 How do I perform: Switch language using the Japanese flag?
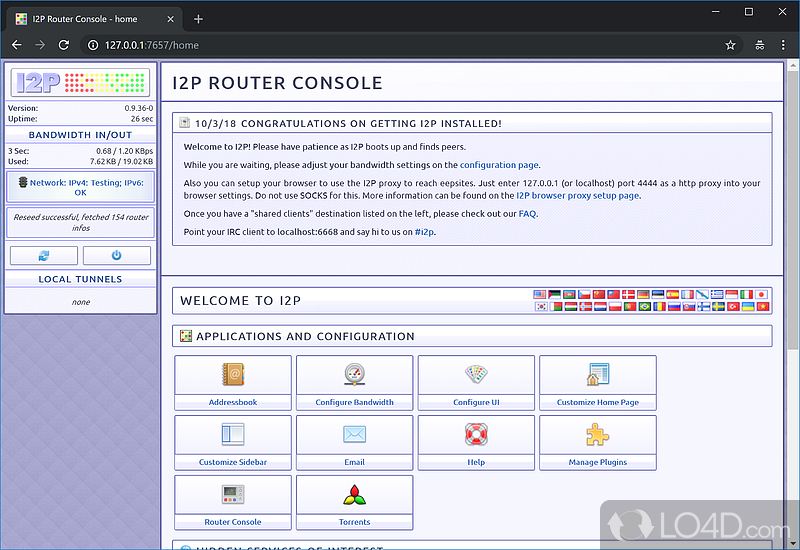[x=761, y=294]
